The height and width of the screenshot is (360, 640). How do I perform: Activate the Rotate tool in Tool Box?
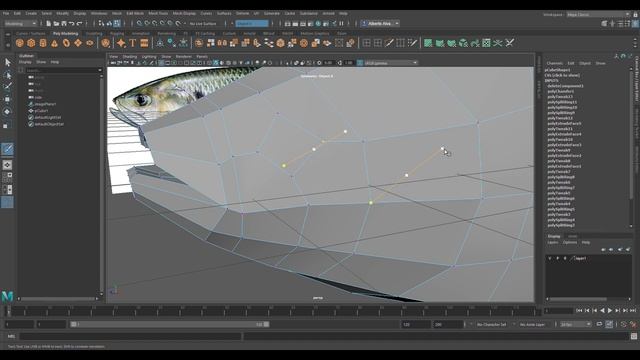click(7, 111)
